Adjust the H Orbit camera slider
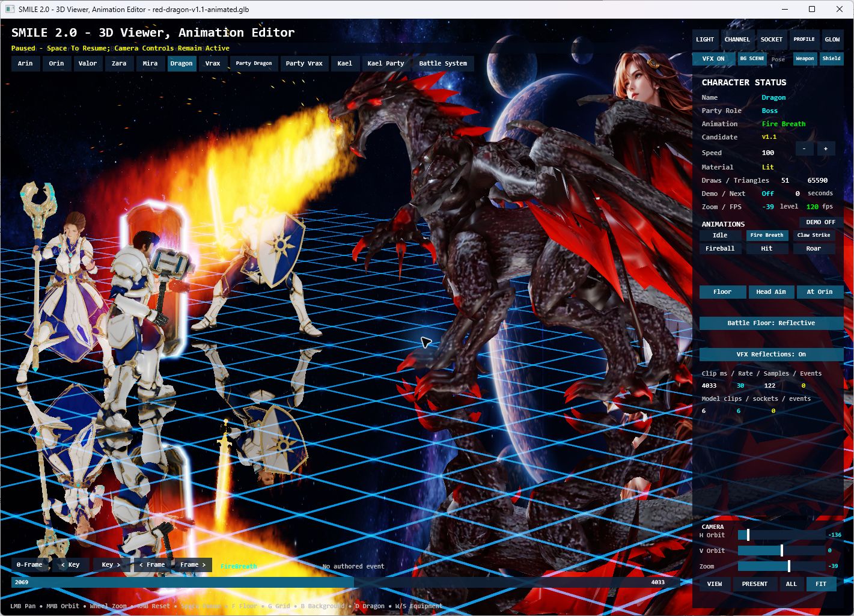 (781, 535)
